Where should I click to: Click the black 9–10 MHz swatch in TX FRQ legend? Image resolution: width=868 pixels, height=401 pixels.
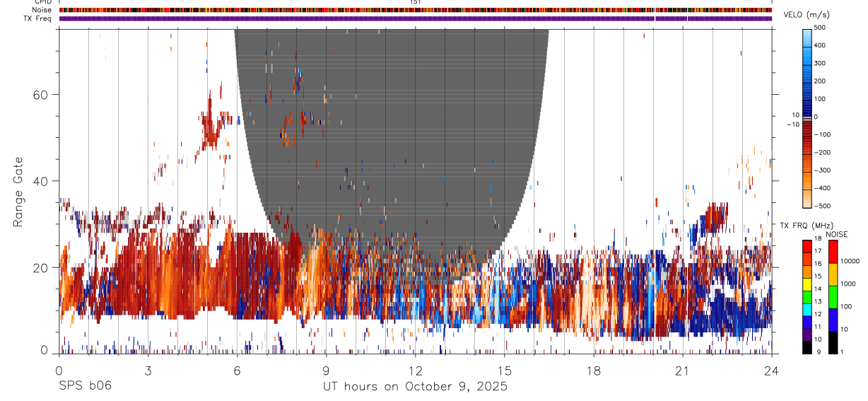point(807,347)
